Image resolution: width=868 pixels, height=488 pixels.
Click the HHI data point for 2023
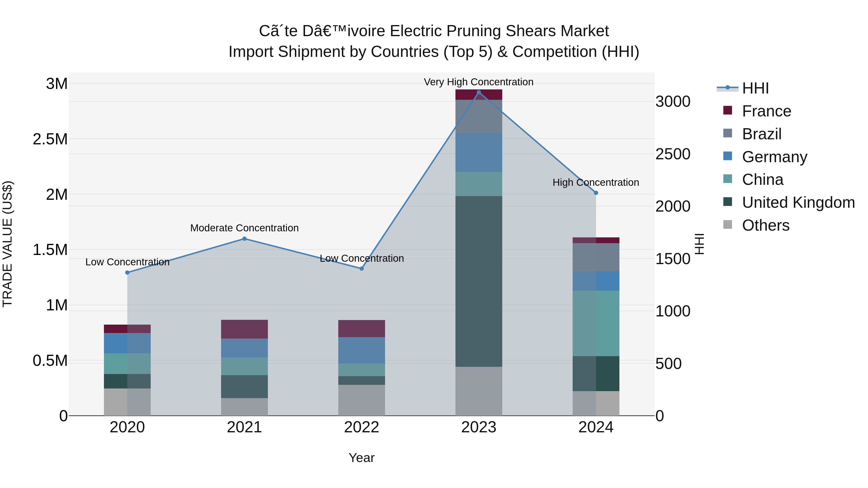[x=478, y=92]
